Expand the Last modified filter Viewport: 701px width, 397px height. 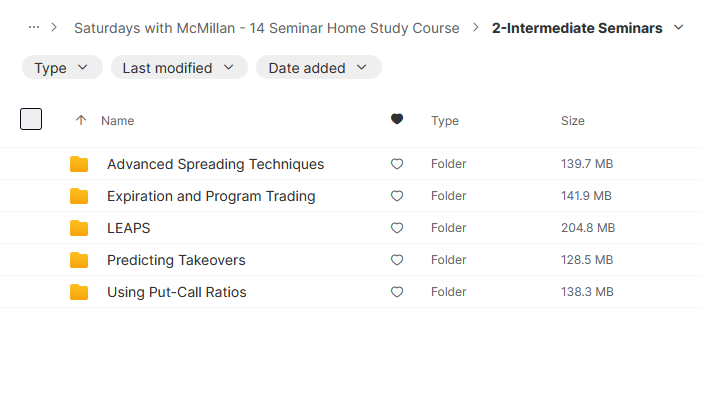point(179,68)
